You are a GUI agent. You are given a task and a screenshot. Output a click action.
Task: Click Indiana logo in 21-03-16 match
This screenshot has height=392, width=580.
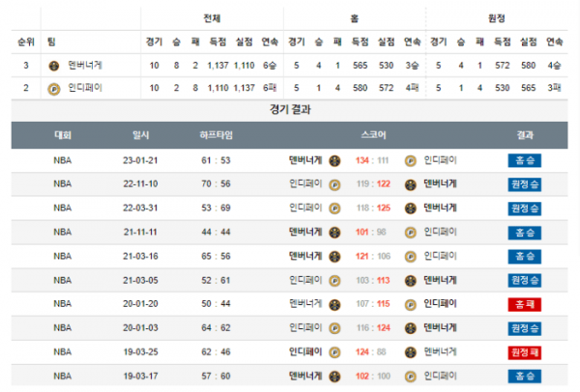[x=410, y=257]
